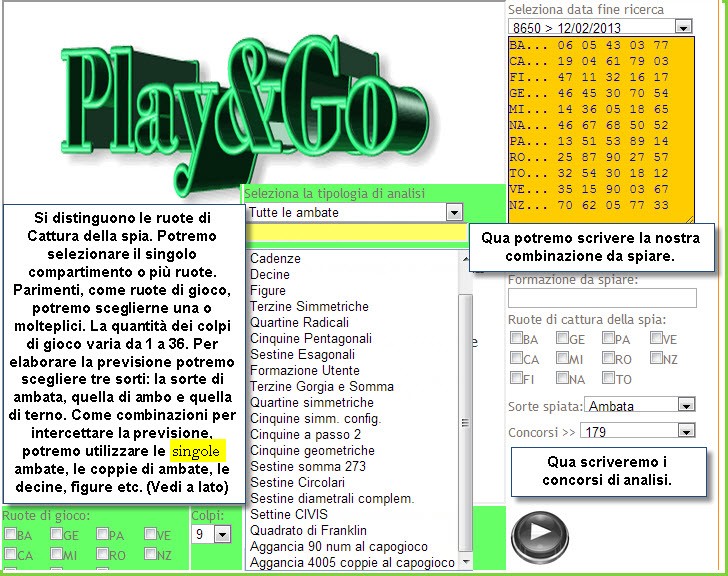
Task: Pick Sestine Esagonali from the list
Action: point(302,354)
